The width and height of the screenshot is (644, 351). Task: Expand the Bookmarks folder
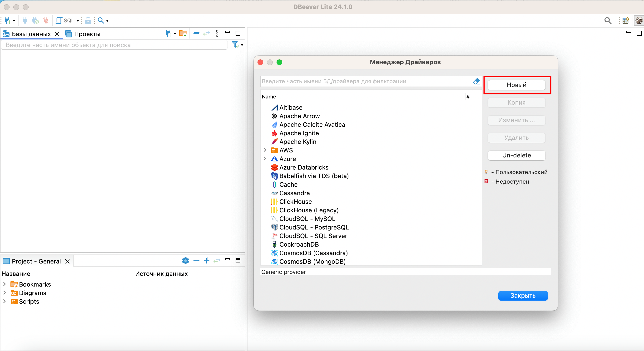tap(5, 284)
